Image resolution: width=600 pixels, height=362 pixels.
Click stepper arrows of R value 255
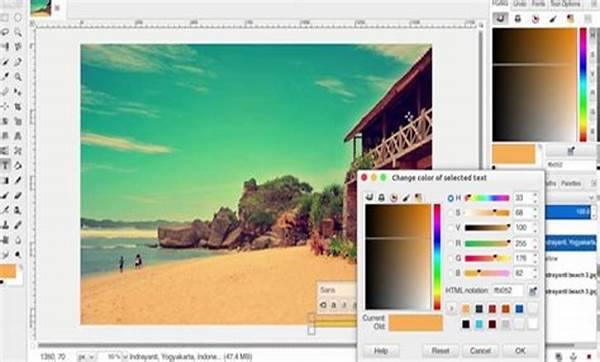[535, 243]
